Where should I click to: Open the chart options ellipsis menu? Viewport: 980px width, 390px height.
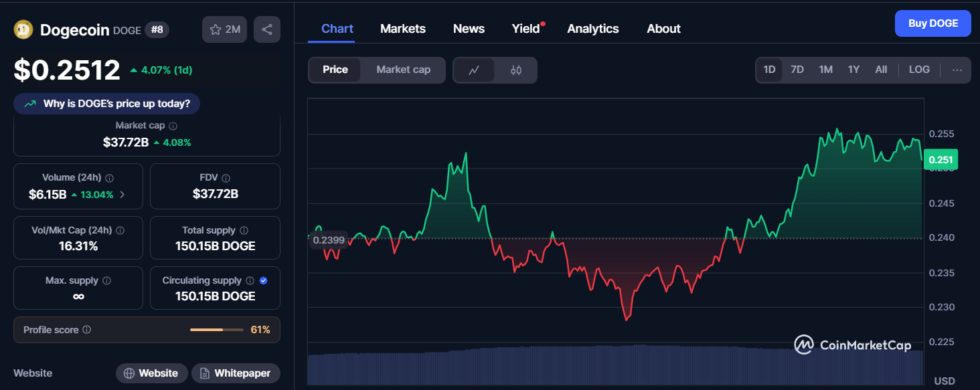coord(956,70)
